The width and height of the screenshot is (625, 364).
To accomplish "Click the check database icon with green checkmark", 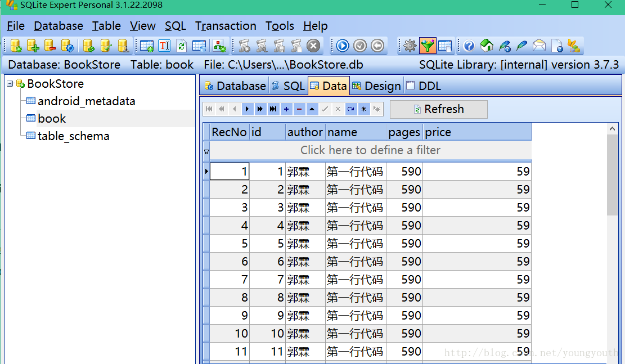I will tap(106, 46).
